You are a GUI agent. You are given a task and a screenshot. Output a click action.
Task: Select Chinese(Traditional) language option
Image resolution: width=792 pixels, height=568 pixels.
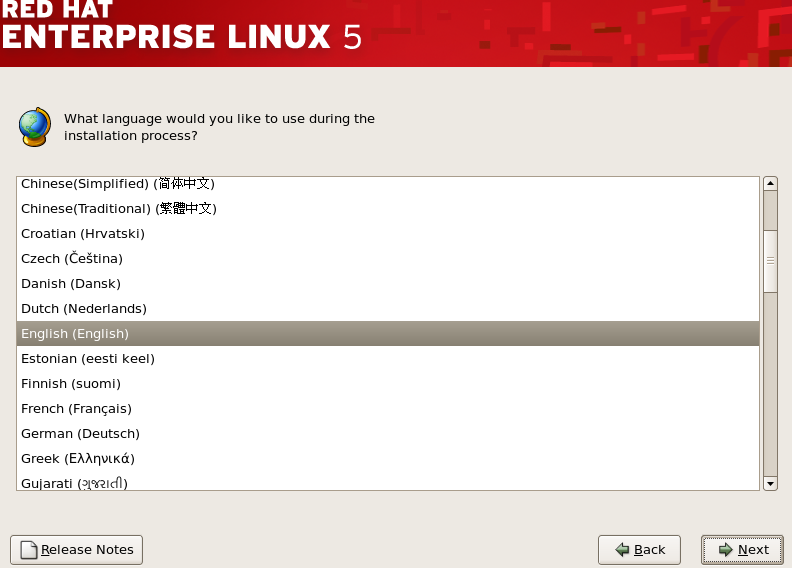388,209
